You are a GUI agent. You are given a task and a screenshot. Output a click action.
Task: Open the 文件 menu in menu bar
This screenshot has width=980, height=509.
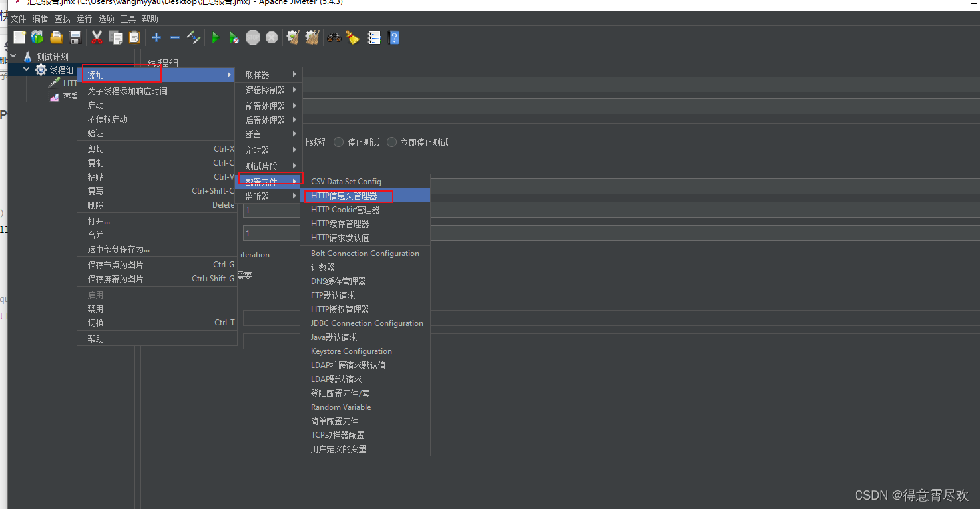pyautogui.click(x=18, y=19)
